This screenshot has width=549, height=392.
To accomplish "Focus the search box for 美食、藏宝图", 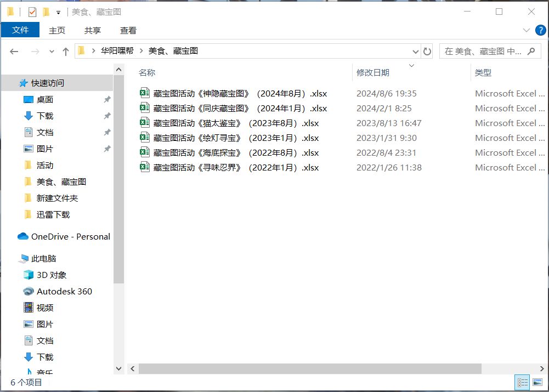I will pyautogui.click(x=490, y=52).
